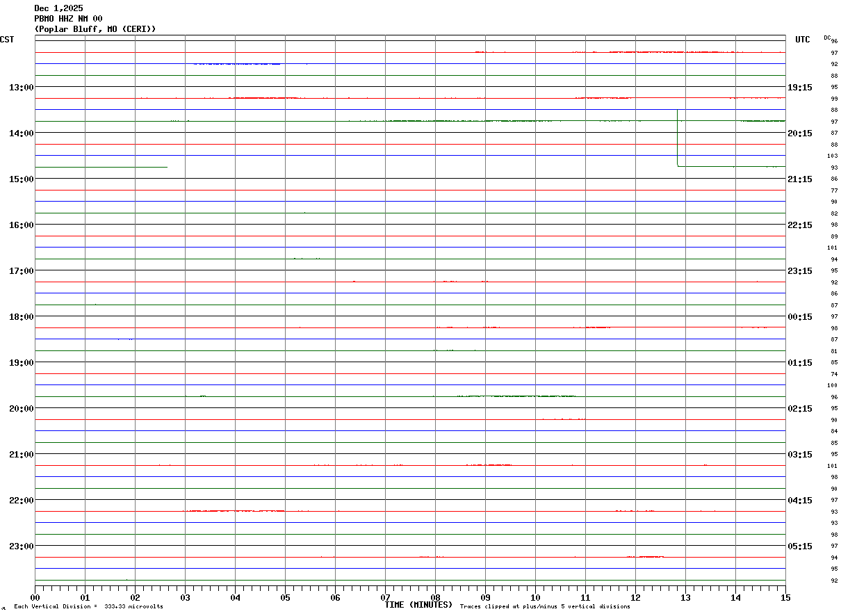This screenshot has width=841, height=616.
Task: Click the 02:15 UTC time label
Action: 800,408
